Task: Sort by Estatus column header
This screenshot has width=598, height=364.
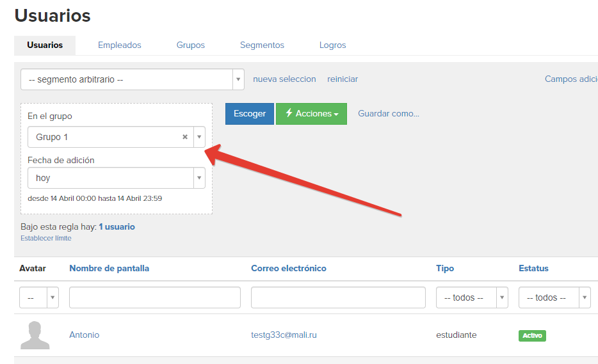Action: (x=533, y=268)
